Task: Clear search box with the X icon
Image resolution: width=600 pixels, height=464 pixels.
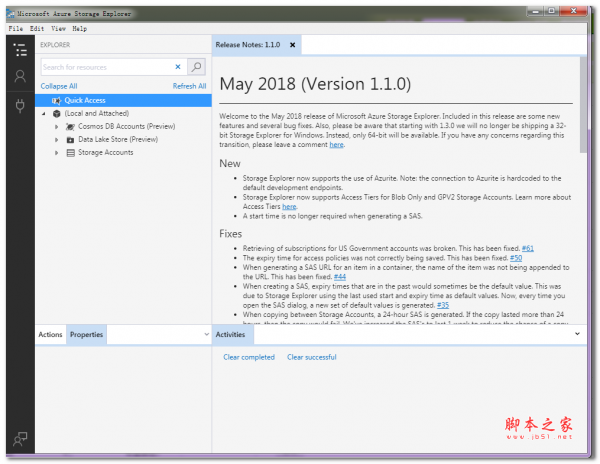Action: click(x=178, y=67)
